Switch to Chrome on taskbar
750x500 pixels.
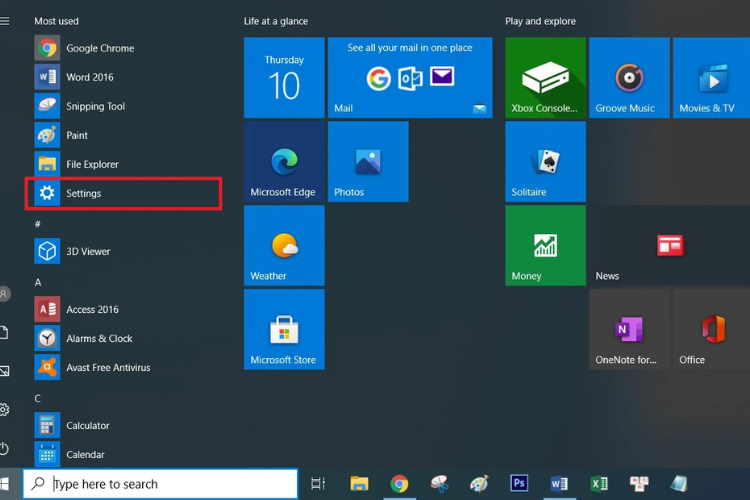point(399,484)
